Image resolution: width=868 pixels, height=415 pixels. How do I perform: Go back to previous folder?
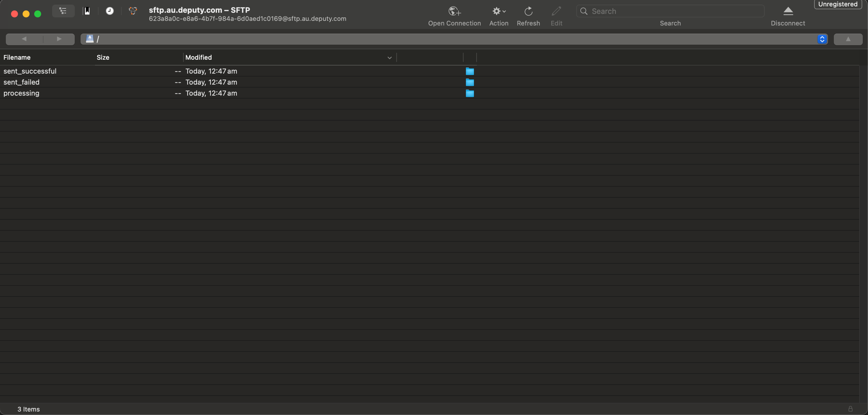24,39
